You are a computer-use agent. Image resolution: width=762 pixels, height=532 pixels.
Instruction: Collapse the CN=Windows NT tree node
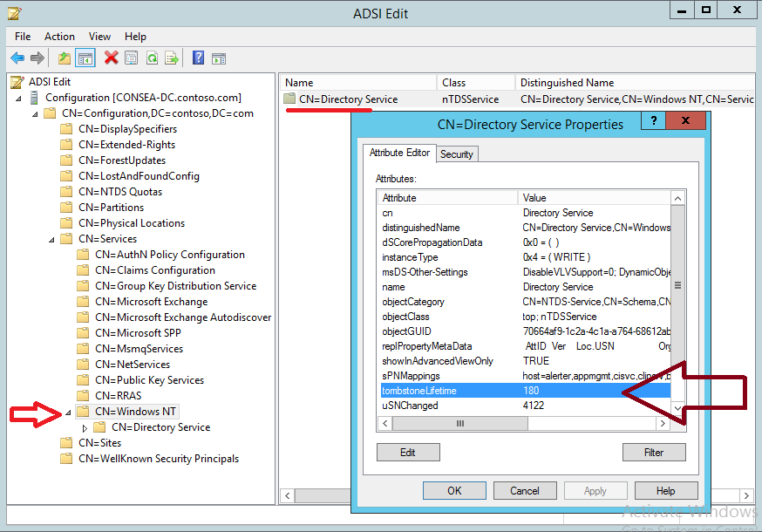point(69,412)
